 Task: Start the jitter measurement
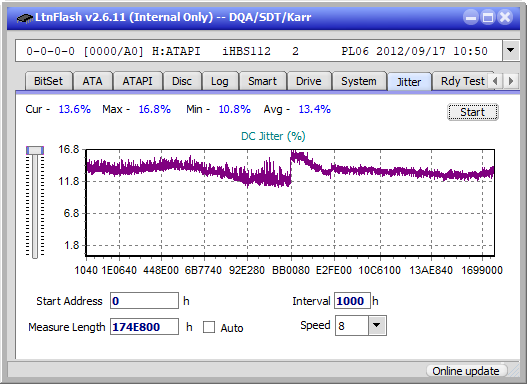click(x=473, y=112)
